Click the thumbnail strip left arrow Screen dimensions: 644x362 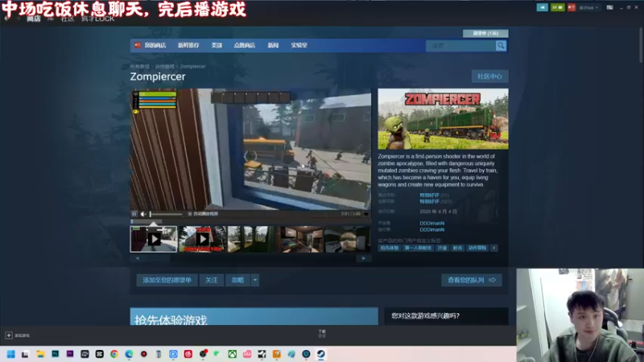pyautogui.click(x=137, y=258)
